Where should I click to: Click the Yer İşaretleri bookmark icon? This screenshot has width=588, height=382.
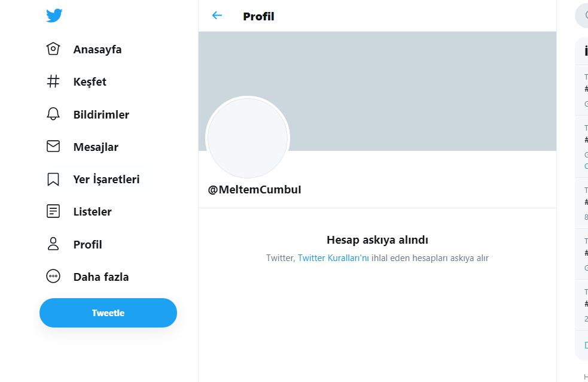53,179
